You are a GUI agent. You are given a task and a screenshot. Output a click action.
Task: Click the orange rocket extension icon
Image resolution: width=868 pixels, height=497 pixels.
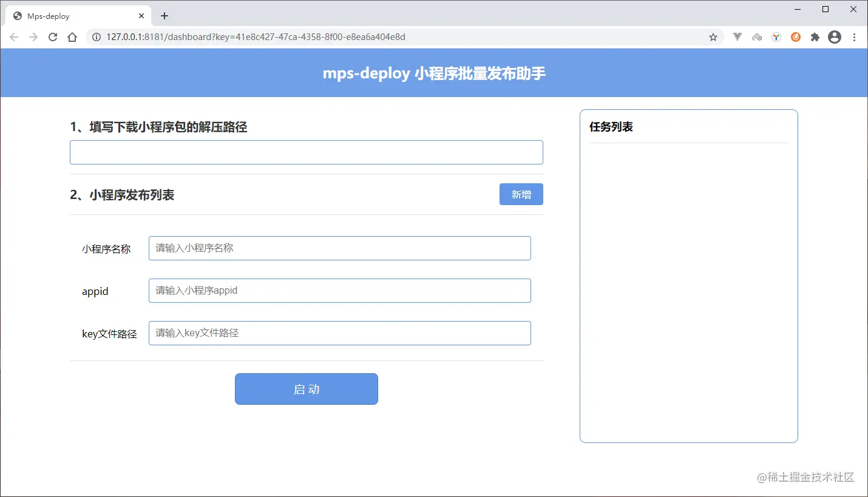796,36
